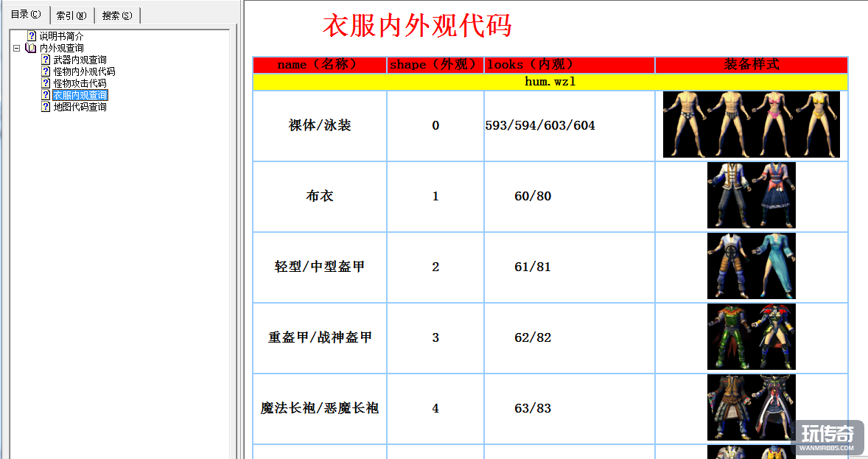The image size is (868, 459).
Task: Click the 重盔甲/战神盔甲 equipment image
Action: [751, 337]
